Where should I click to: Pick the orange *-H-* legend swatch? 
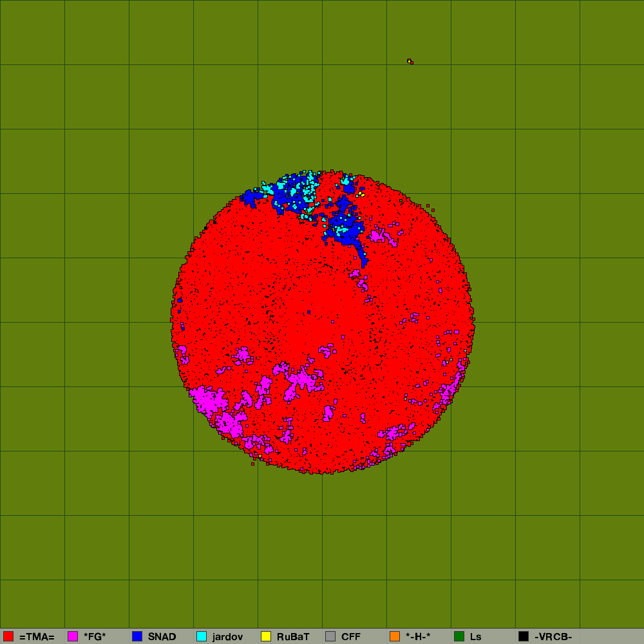point(395,636)
